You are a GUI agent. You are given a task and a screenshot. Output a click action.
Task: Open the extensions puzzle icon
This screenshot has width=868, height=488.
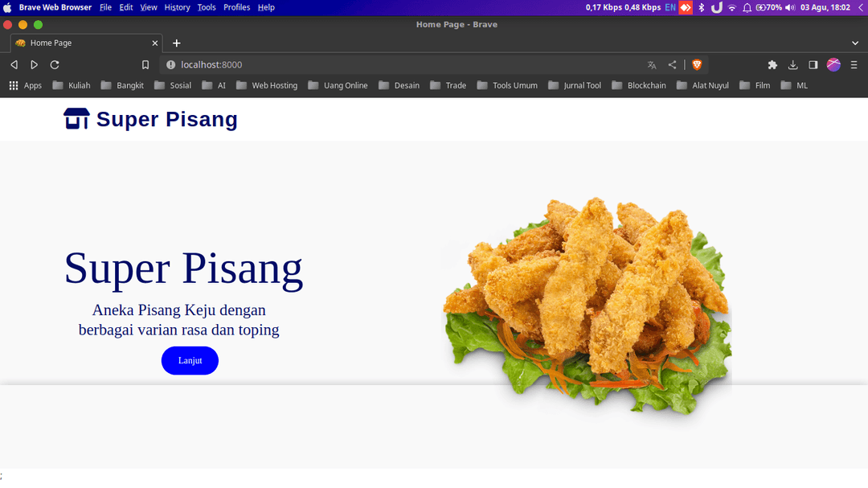point(772,65)
